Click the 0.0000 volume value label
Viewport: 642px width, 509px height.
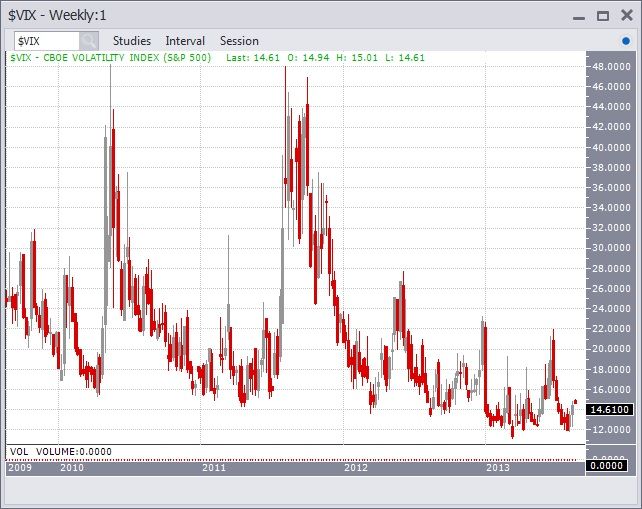point(606,466)
